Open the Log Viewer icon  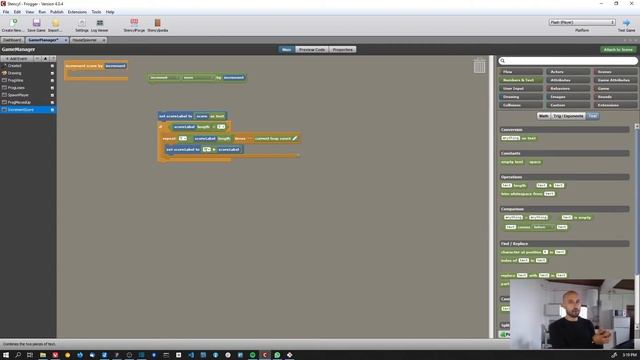pyautogui.click(x=100, y=23)
